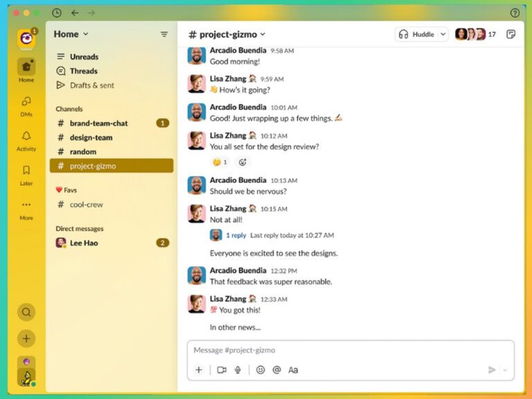The height and width of the screenshot is (399, 532).
Task: Mention someone with the @ icon
Action: (x=276, y=370)
